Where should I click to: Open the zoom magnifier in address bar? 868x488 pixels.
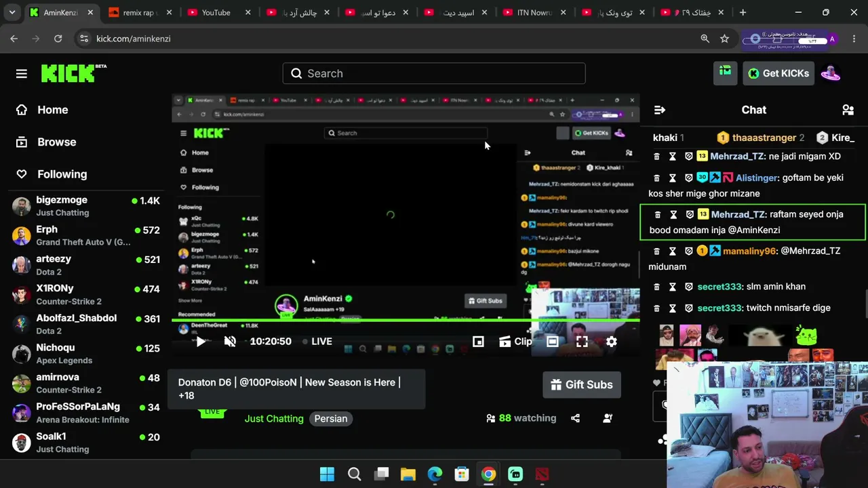[x=705, y=39]
